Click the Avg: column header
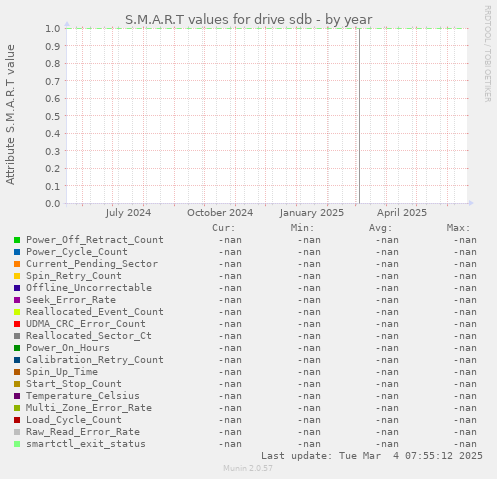Screen dimensions: 497x479 tap(380, 228)
